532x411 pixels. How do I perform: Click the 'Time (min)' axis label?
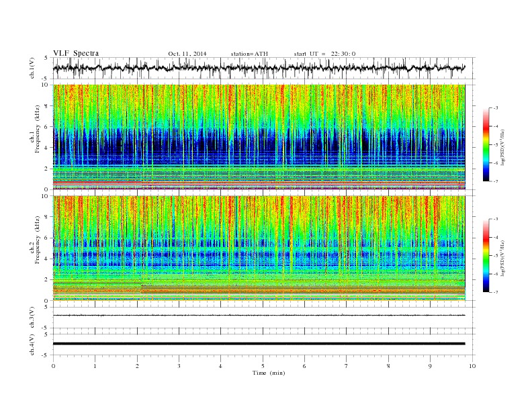point(269,373)
